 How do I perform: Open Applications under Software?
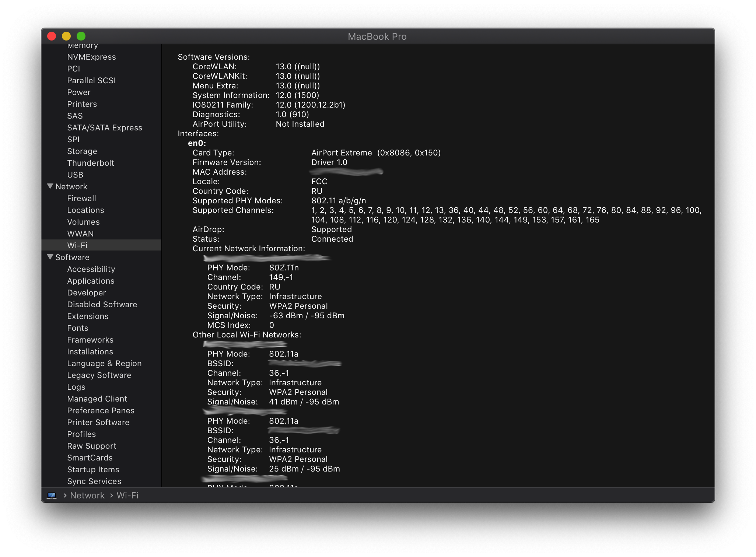91,281
